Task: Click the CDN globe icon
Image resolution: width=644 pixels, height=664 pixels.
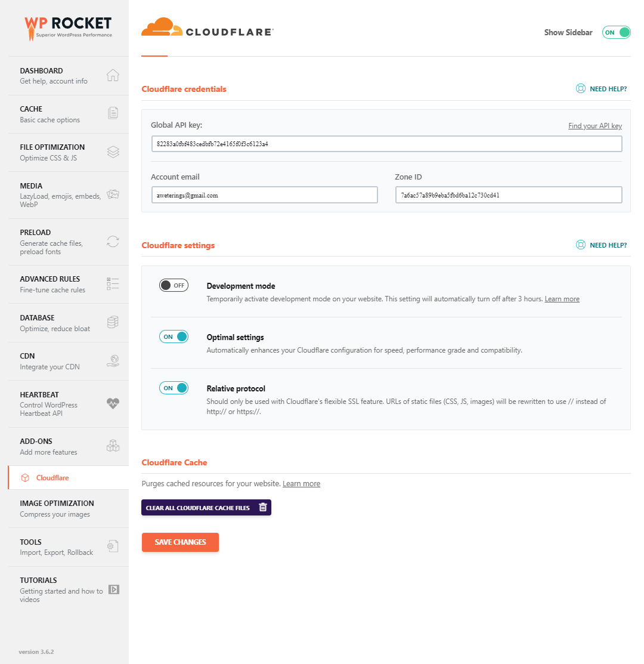Action: [x=113, y=361]
